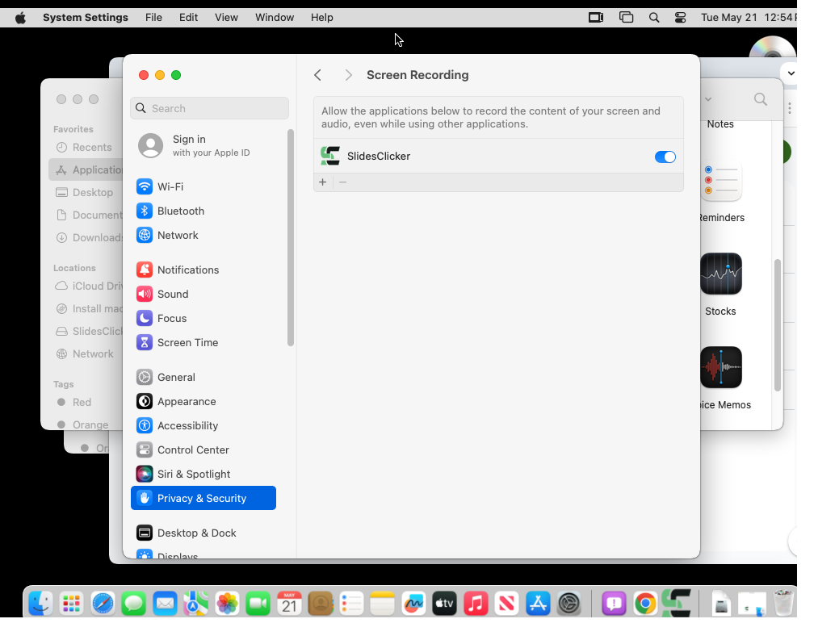
Task: Click the Finder window vertical scrollbar
Action: coord(778,325)
